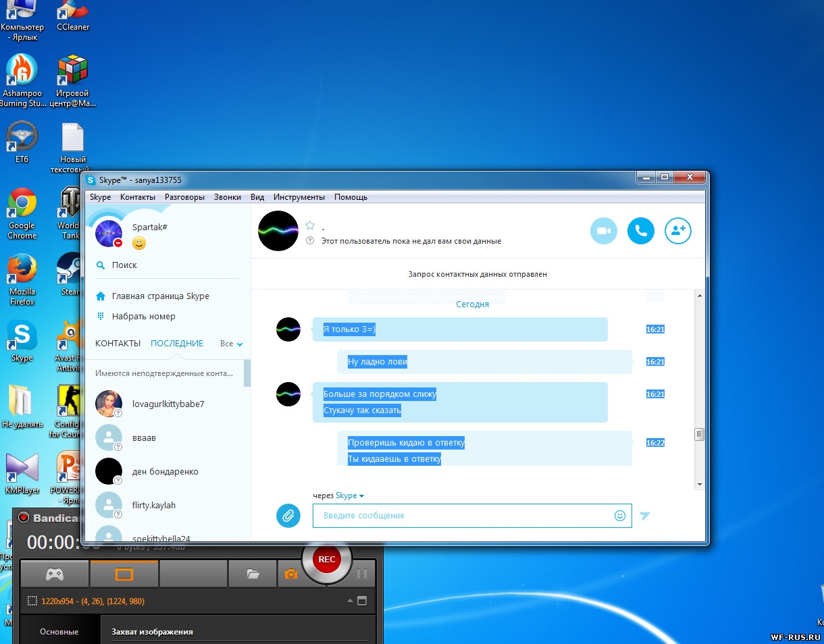Select Bandicam rectangle screen recording mode

click(124, 574)
